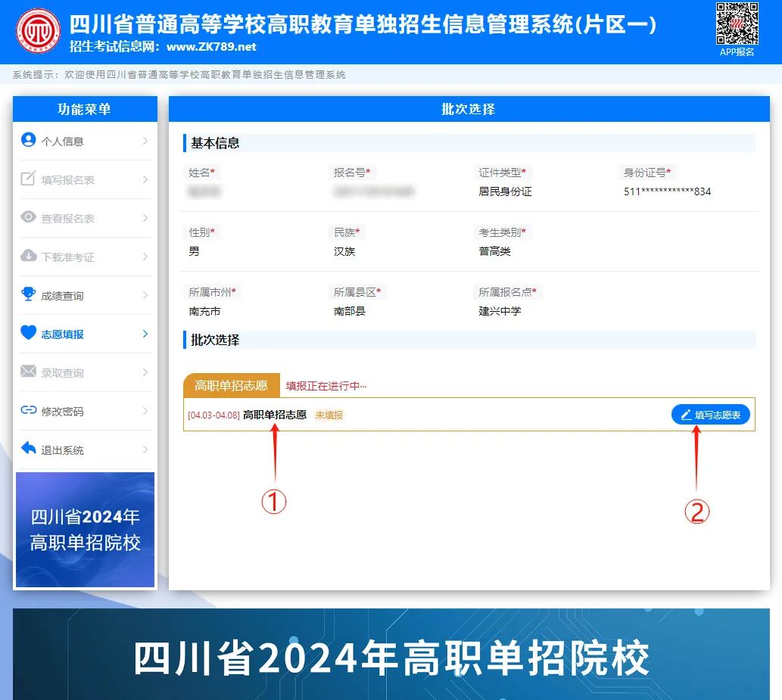Expand the 个人信息 chevron arrow
Image resolution: width=782 pixels, height=700 pixels.
coord(145,141)
